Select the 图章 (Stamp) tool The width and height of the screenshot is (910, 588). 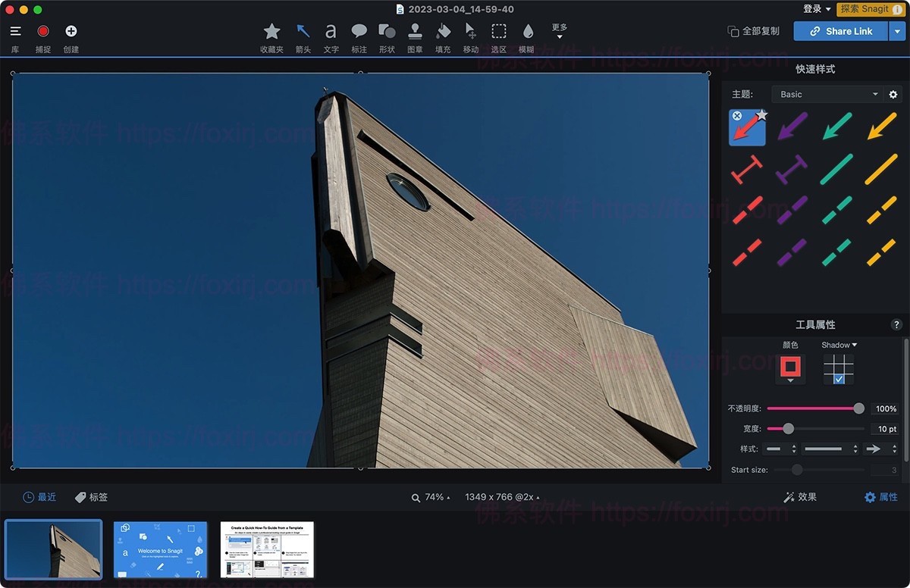point(414,32)
